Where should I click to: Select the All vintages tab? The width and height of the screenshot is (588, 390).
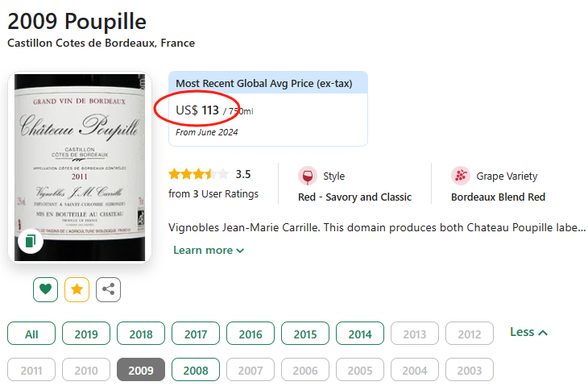coord(31,334)
